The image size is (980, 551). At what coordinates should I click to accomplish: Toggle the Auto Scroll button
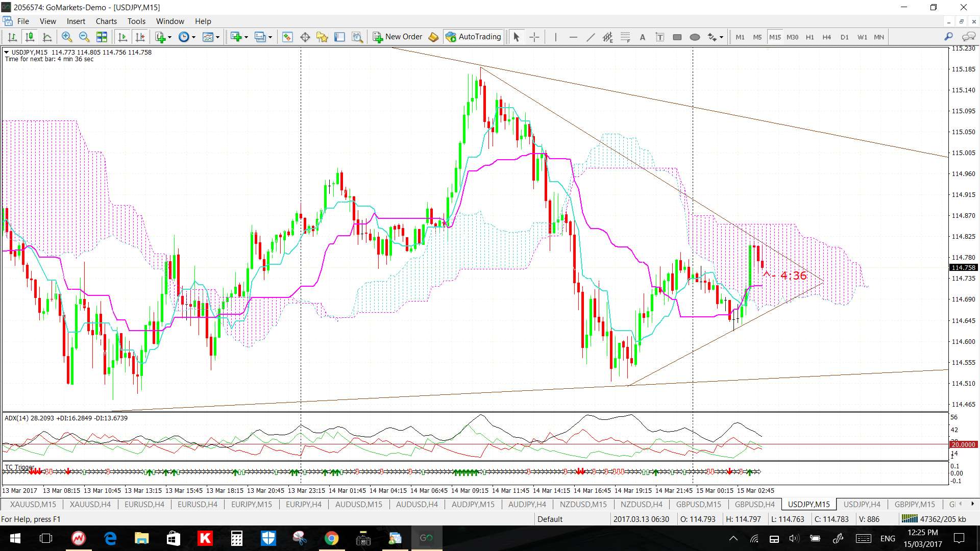(122, 37)
